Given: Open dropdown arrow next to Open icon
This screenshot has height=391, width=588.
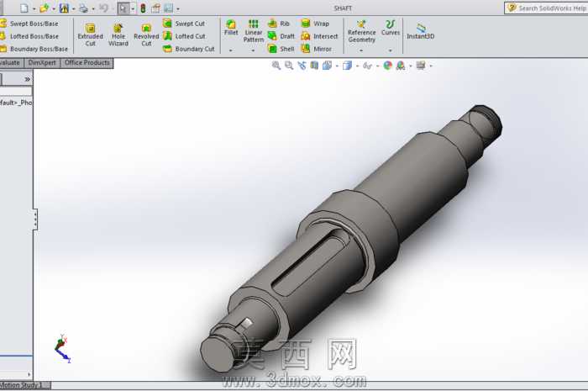Looking at the screenshot, I should click(x=54, y=8).
